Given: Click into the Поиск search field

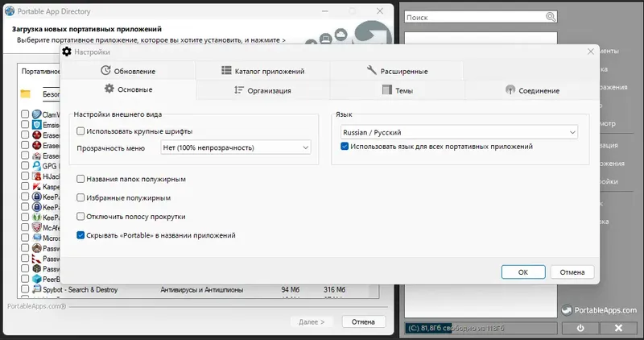Looking at the screenshot, I should [x=475, y=17].
